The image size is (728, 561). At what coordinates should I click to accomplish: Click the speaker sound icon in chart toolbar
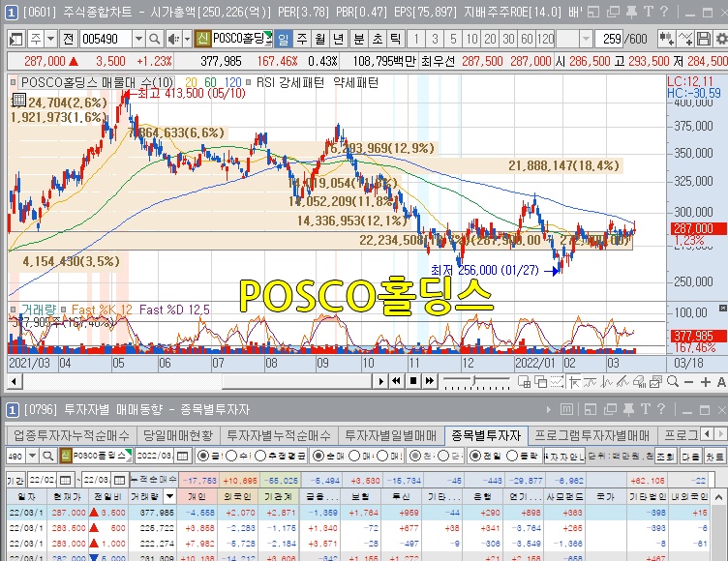[173, 39]
